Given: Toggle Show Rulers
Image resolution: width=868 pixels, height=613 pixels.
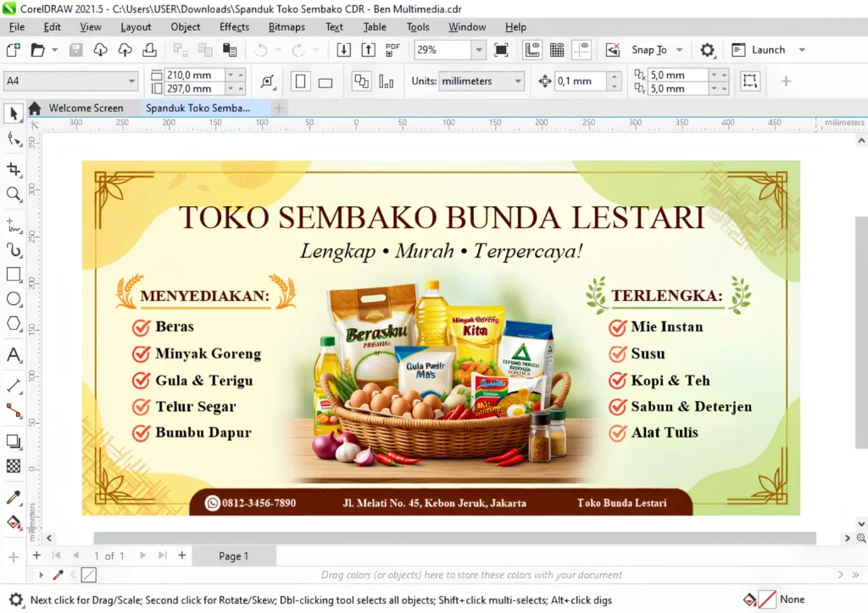Looking at the screenshot, I should click(532, 50).
